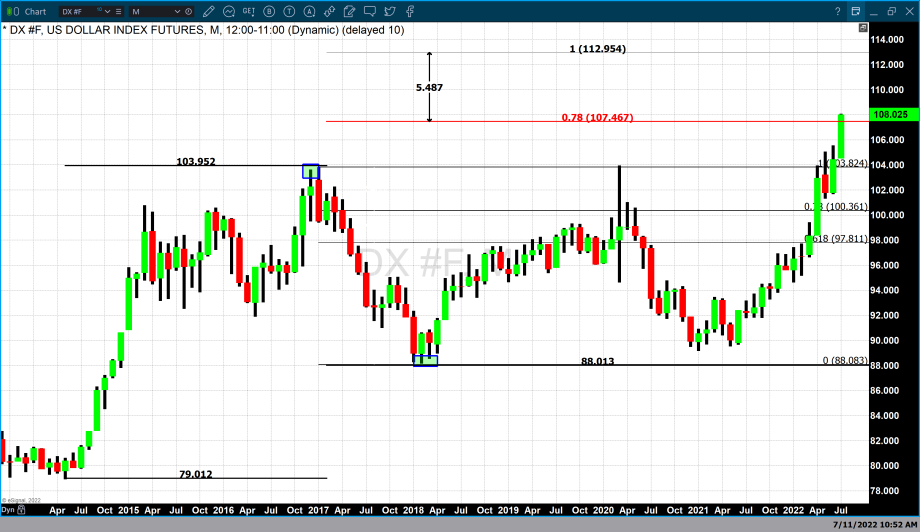Click the time template clock icon
The image size is (920, 532).
coord(191,11)
